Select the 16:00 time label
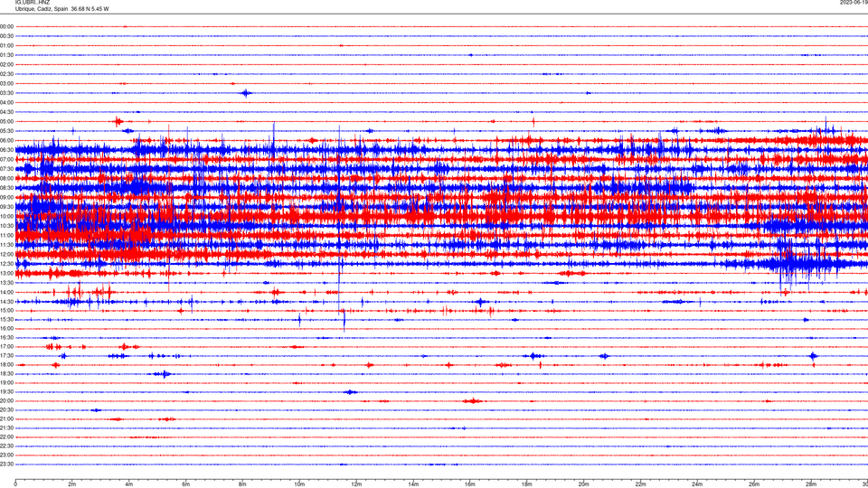This screenshot has height=488, width=868. (6, 329)
